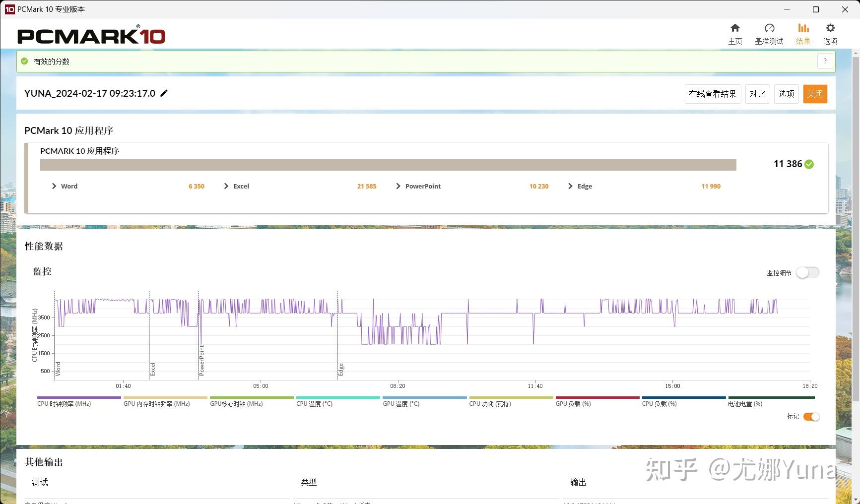Click the pencil icon to rename result
The width and height of the screenshot is (860, 504).
point(164,93)
